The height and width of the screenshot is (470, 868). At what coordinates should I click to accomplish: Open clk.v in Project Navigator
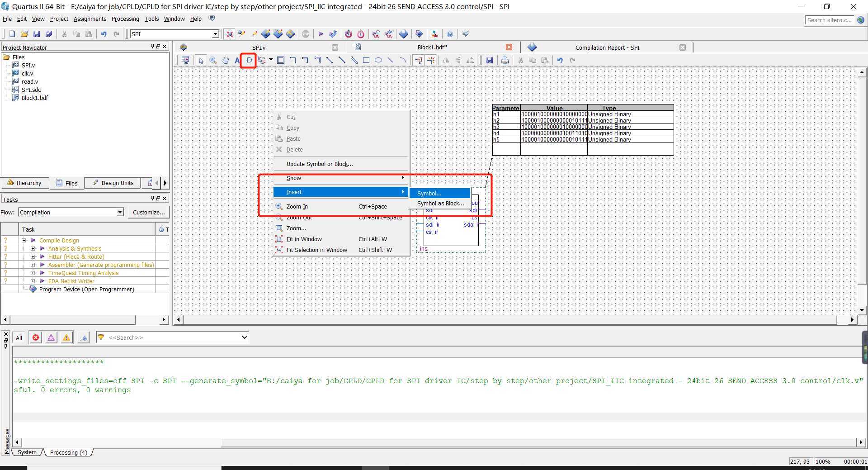pyautogui.click(x=27, y=73)
